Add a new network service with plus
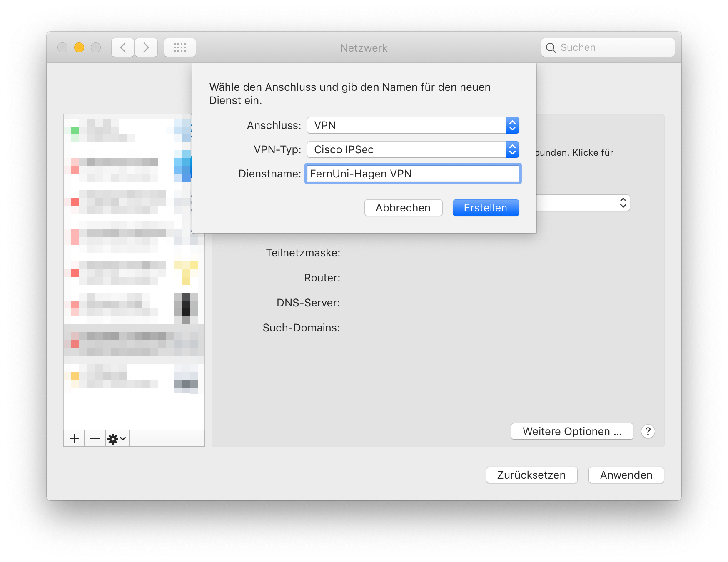The width and height of the screenshot is (728, 562). [x=74, y=438]
